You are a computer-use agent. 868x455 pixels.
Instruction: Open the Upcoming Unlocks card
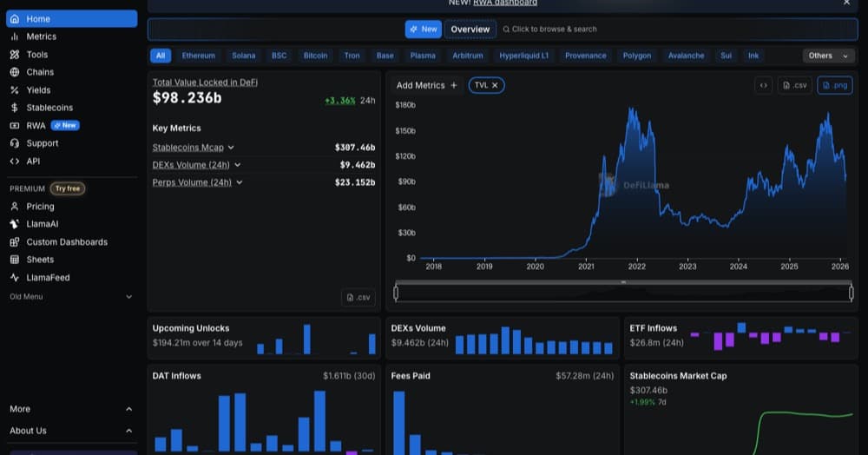[264, 338]
